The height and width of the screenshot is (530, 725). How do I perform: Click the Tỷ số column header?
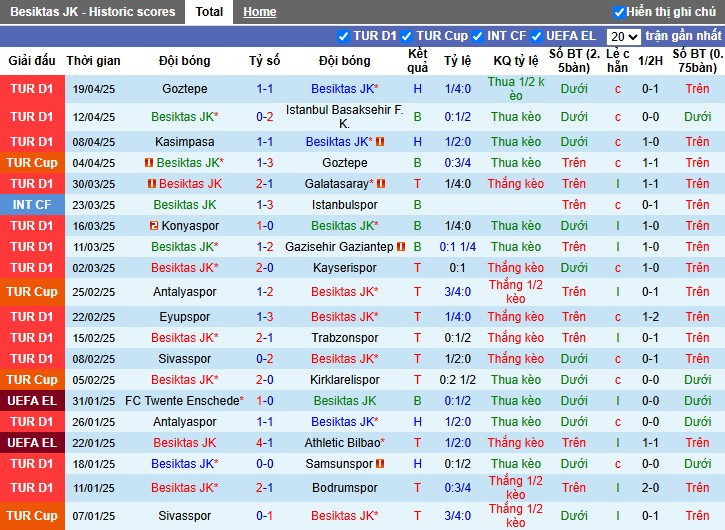(264, 61)
